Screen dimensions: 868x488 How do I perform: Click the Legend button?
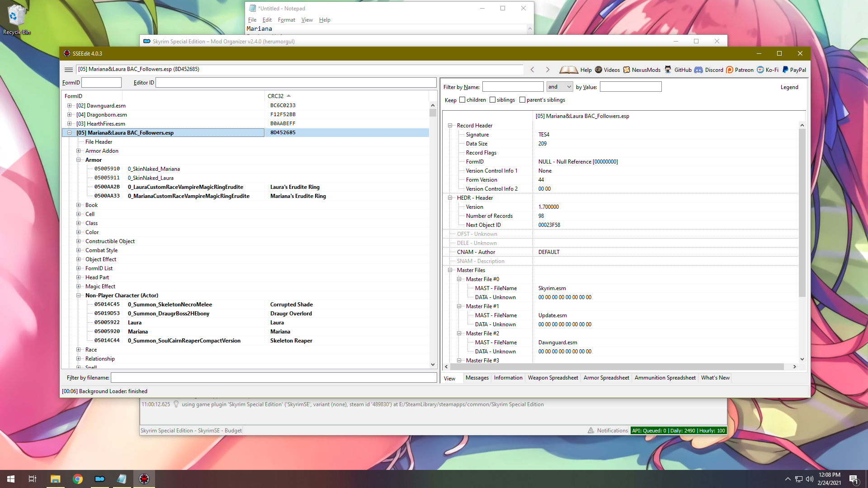coord(789,87)
